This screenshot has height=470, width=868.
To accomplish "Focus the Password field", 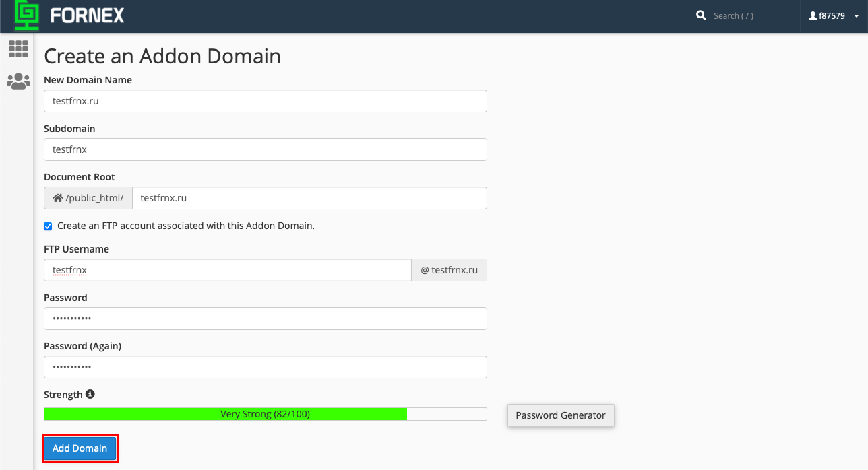I will [266, 318].
